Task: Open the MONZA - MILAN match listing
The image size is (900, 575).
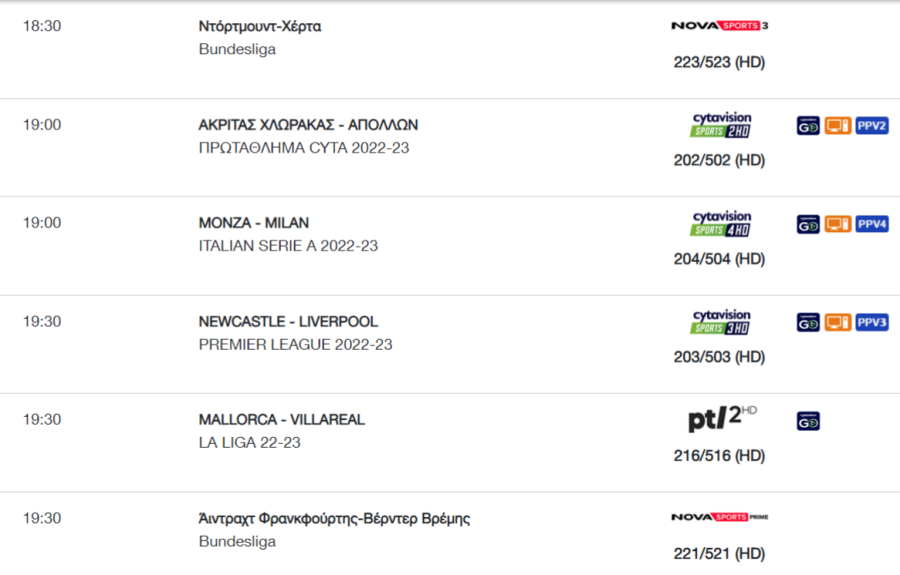Action: tap(254, 223)
